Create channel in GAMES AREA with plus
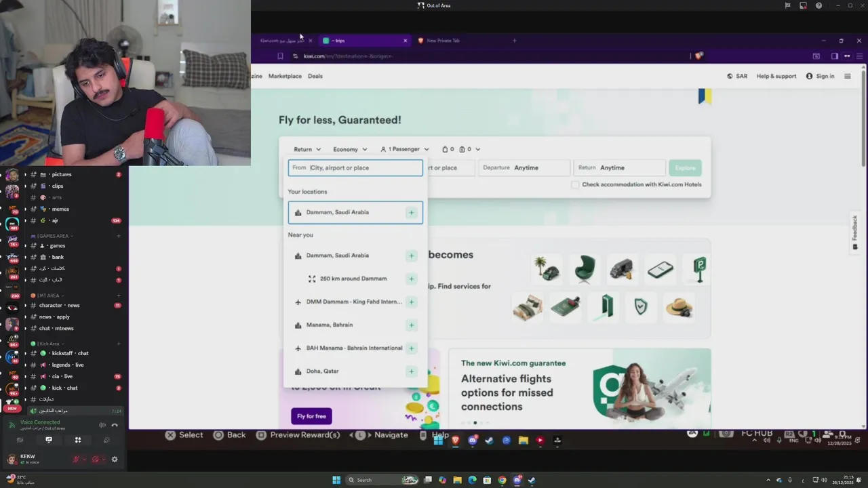Image resolution: width=868 pixels, height=488 pixels. (119, 236)
